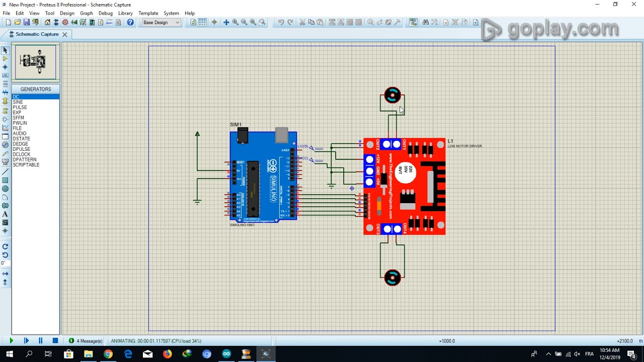Click the Zoom In magnifier icon
Viewport: 644px width, 362px height.
[235, 22]
